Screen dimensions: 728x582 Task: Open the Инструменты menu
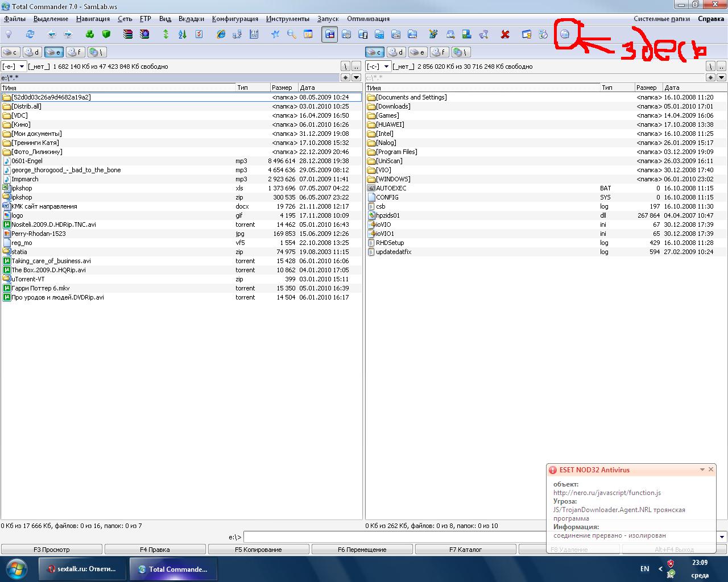pyautogui.click(x=287, y=19)
